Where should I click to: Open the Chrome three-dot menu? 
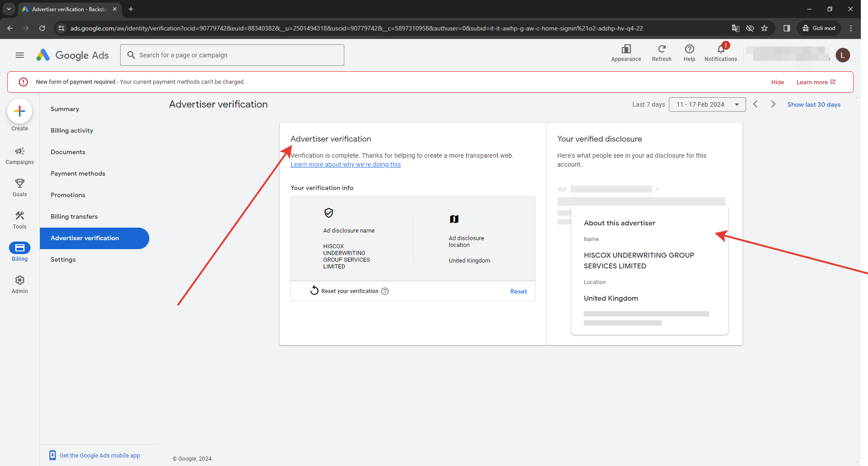[851, 28]
